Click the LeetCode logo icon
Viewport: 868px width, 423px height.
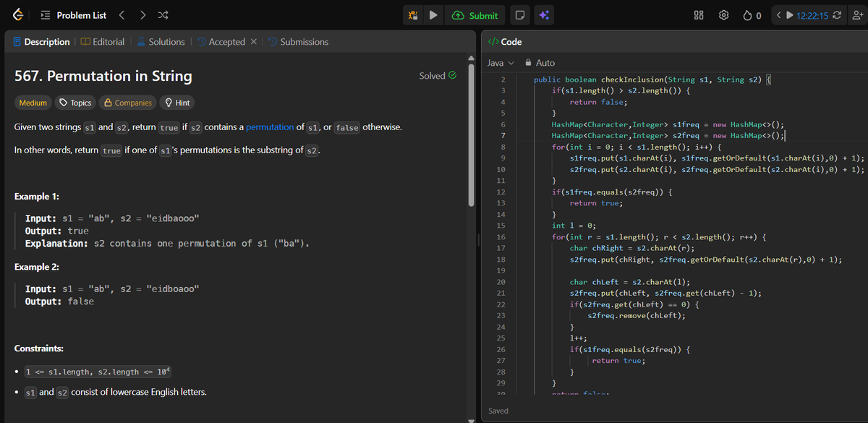[17, 15]
